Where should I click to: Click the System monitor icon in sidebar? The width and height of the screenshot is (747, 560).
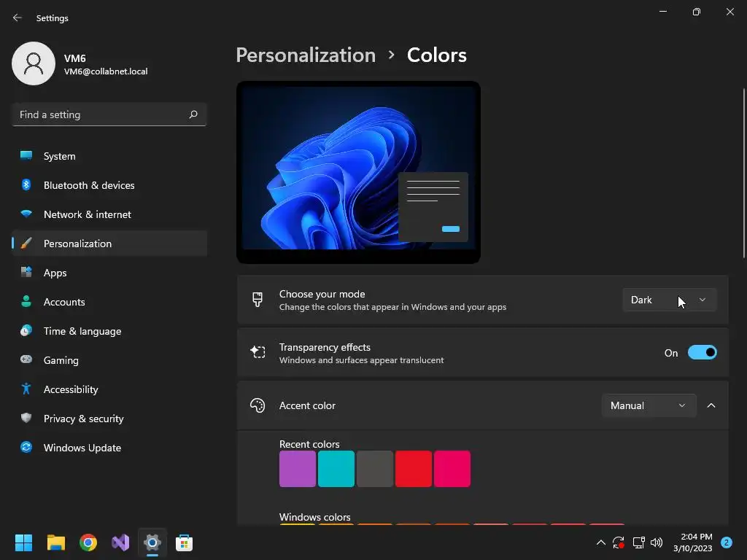(26, 156)
